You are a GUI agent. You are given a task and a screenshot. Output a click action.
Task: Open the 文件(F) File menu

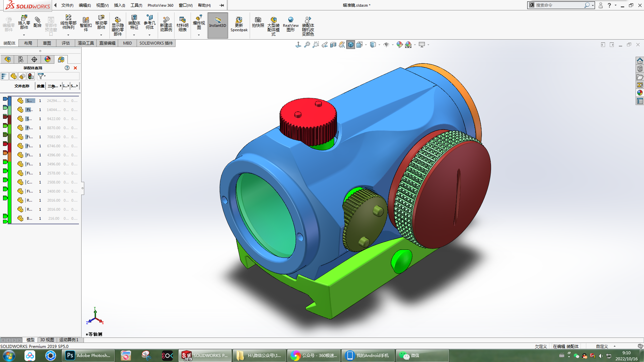click(67, 5)
